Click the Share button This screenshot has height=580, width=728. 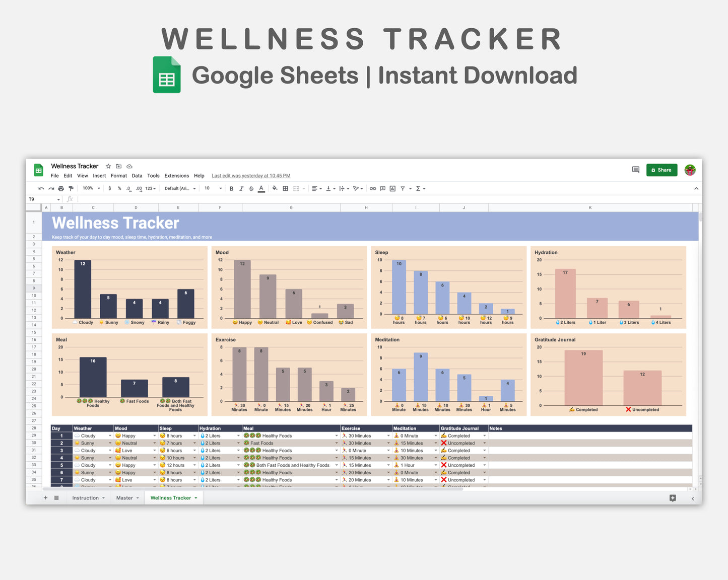[x=661, y=170]
